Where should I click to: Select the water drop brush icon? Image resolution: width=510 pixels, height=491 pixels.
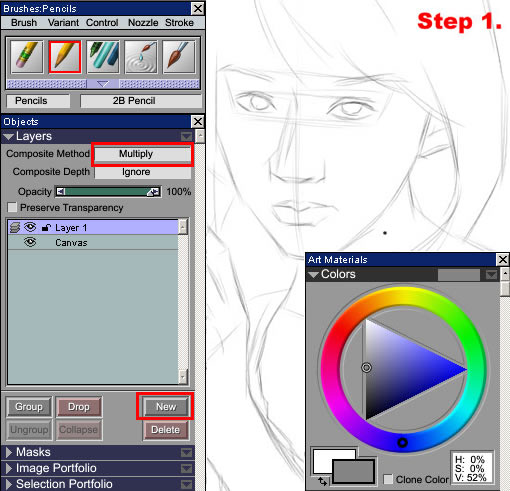pyautogui.click(x=141, y=57)
